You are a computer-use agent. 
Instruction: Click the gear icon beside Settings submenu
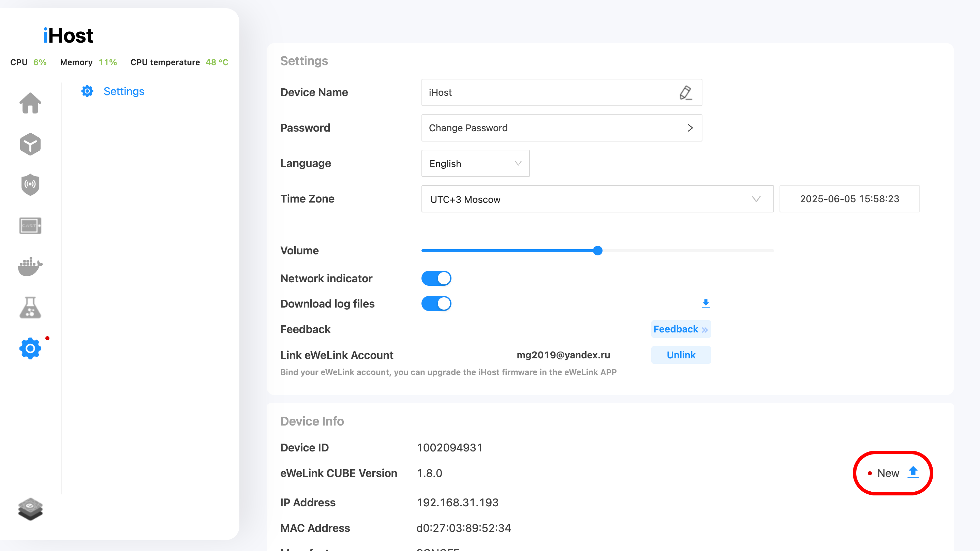point(87,91)
